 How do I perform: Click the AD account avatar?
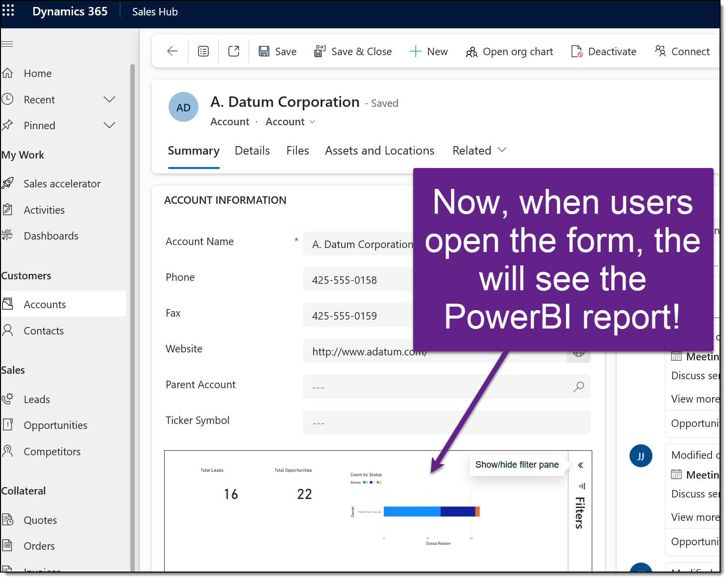click(x=183, y=107)
